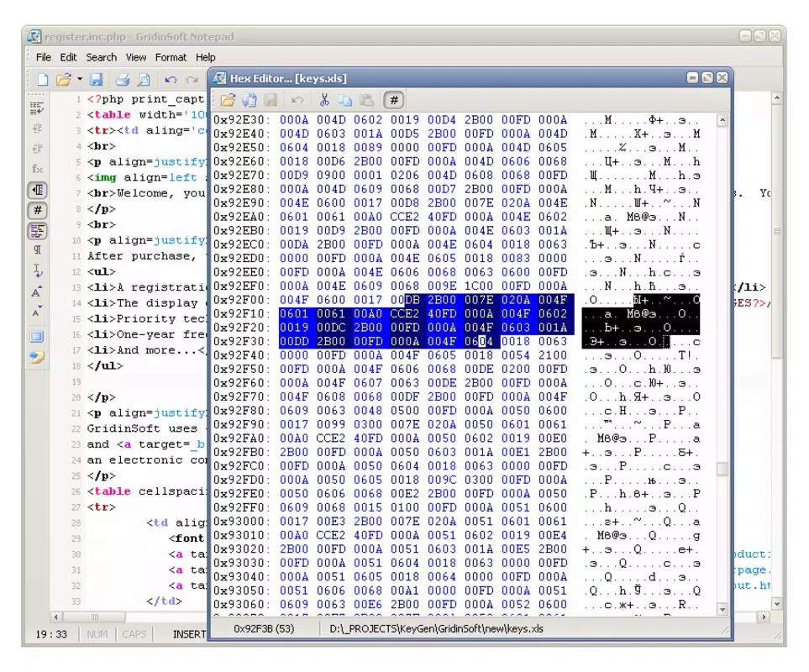Click the INSERT mode indicator in status bar
Image resolution: width=809 pixels, height=672 pixels.
(189, 634)
